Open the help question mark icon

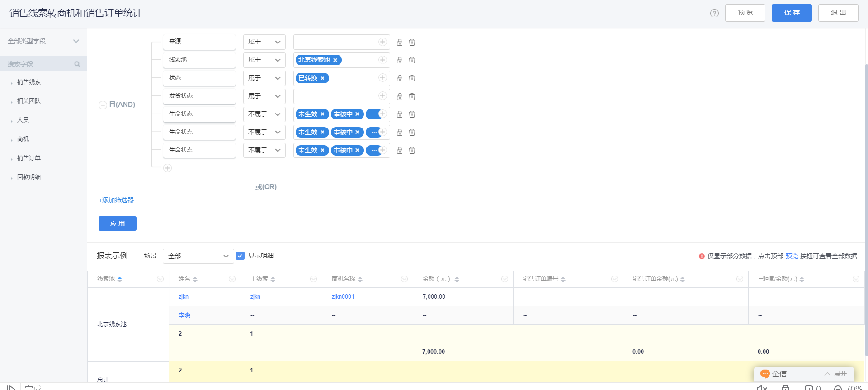coord(714,13)
